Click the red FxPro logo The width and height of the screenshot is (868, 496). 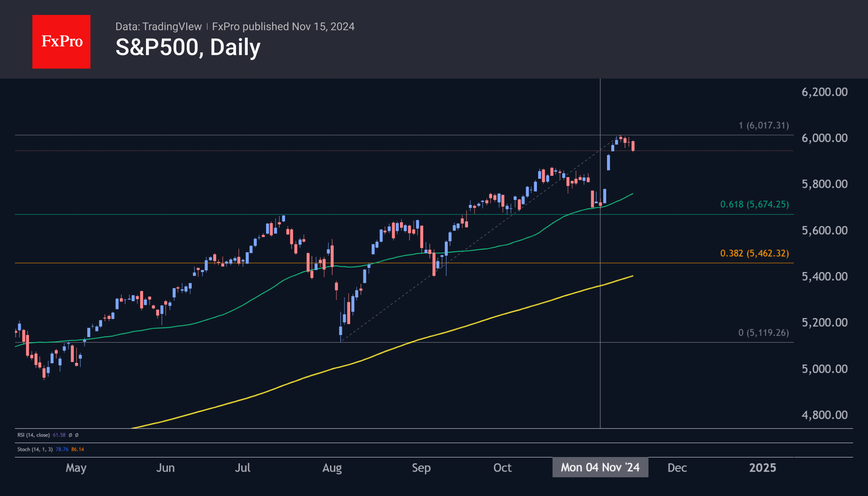pos(61,41)
